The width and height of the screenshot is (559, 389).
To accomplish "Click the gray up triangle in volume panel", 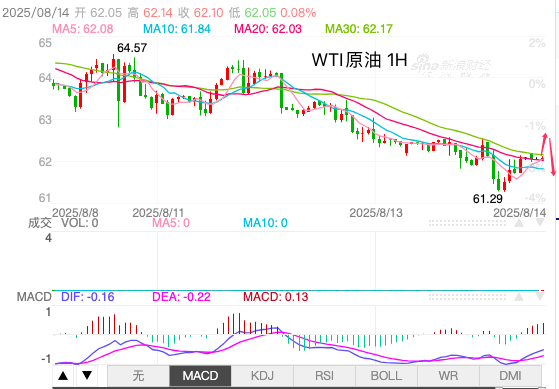I will (x=519, y=223).
